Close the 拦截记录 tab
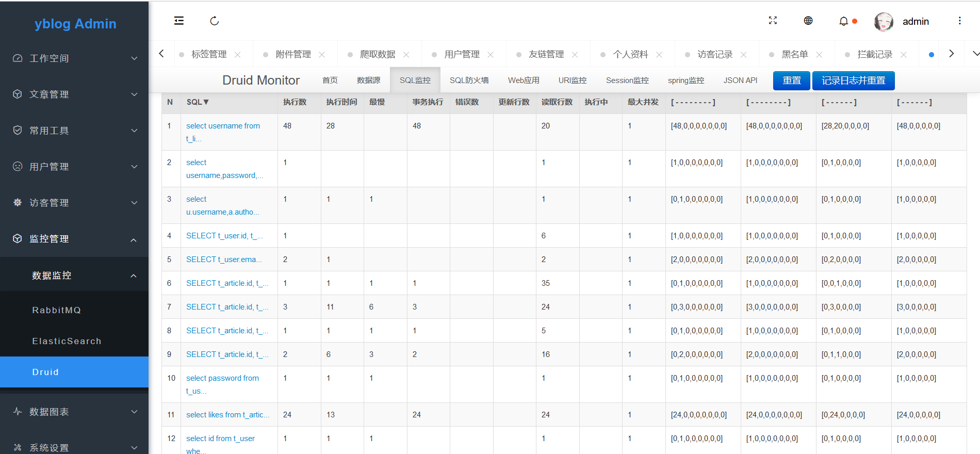 tap(904, 55)
